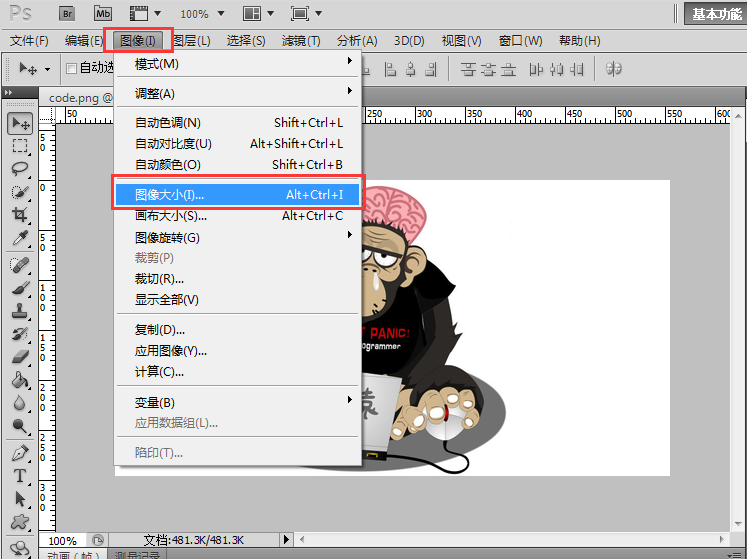Screen dimensions: 747x559
Task: Expand the toolbox double-arrow toggle
Action: pyautogui.click(x=8, y=92)
